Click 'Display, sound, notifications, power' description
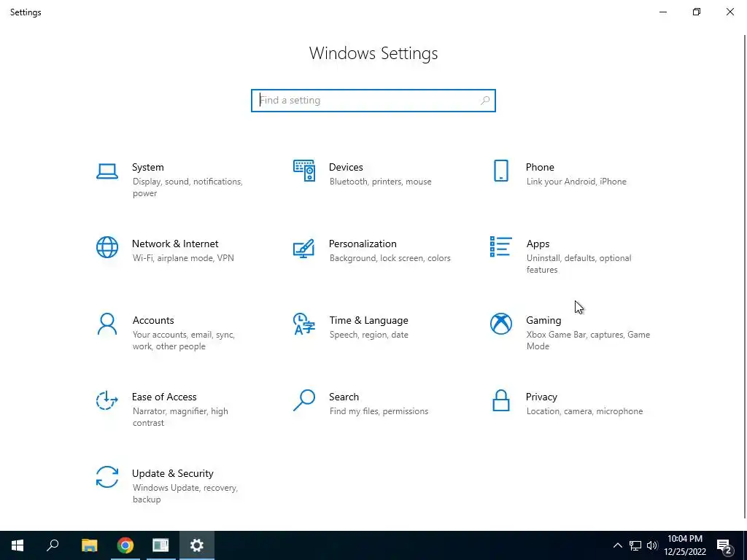Screen dimensions: 747x560 [x=187, y=187]
